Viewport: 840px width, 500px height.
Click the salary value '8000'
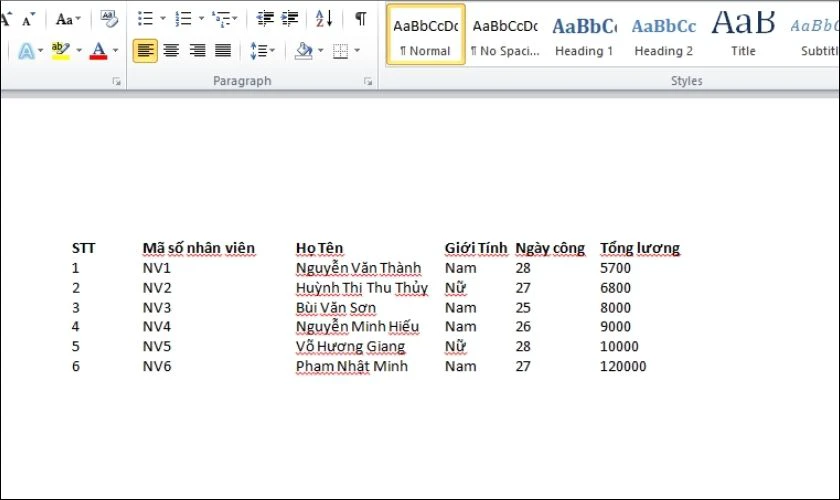pyautogui.click(x=616, y=308)
